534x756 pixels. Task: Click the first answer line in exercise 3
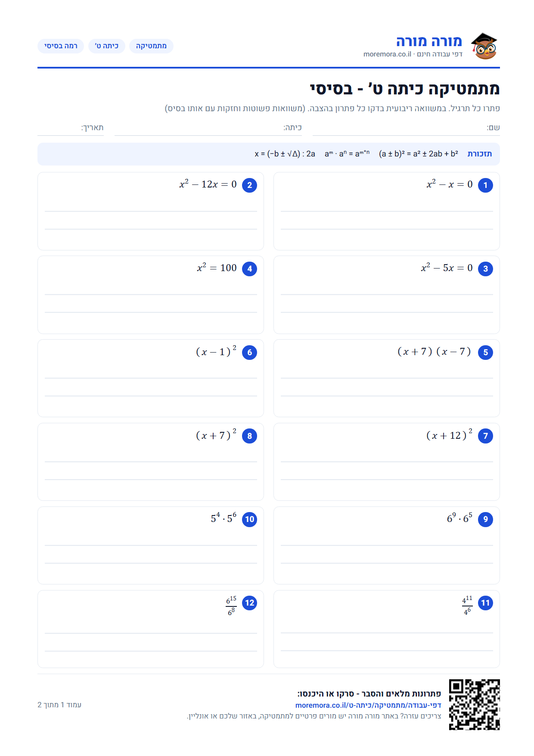point(387,295)
